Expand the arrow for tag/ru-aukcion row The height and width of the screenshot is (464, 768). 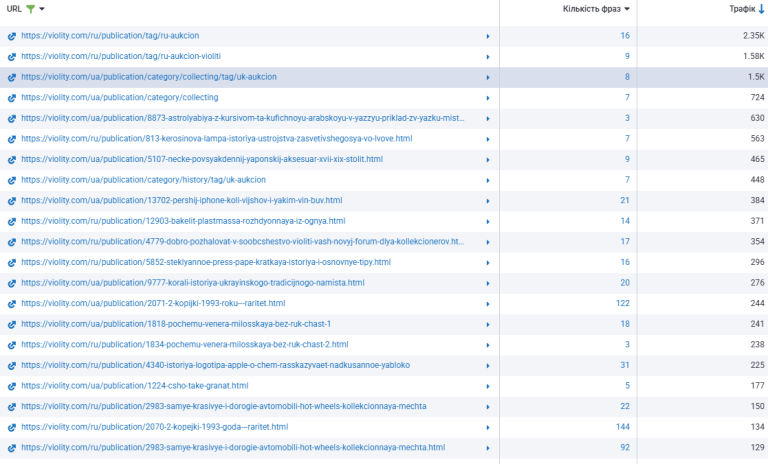point(488,36)
